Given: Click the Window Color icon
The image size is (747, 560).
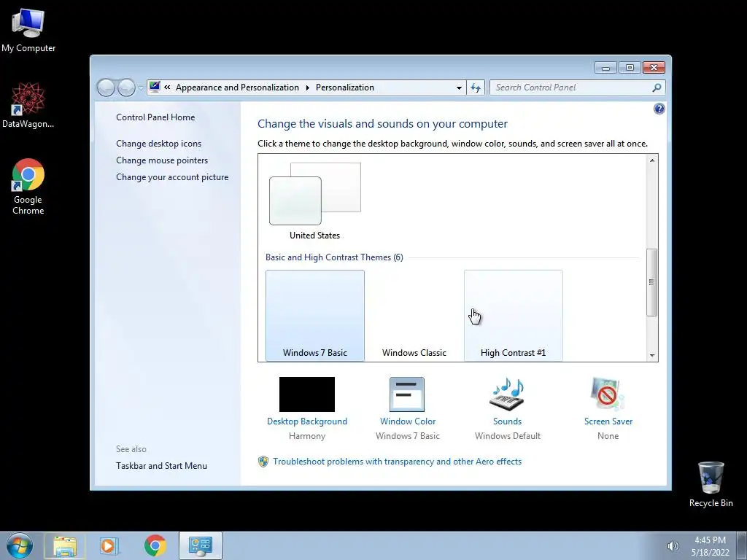Looking at the screenshot, I should 407,394.
